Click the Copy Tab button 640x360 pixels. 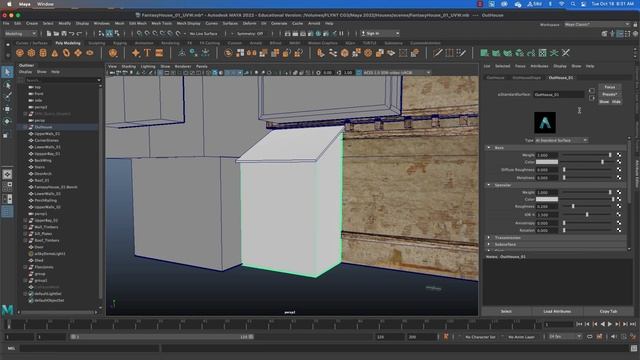pos(608,311)
